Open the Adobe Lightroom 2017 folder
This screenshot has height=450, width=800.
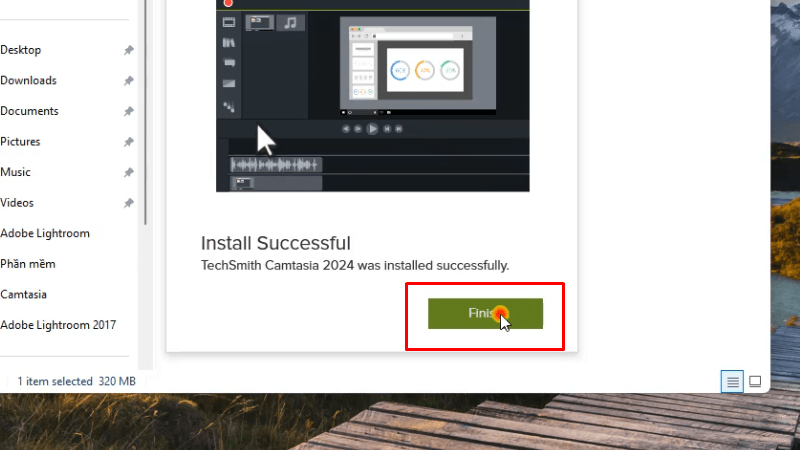coord(58,325)
